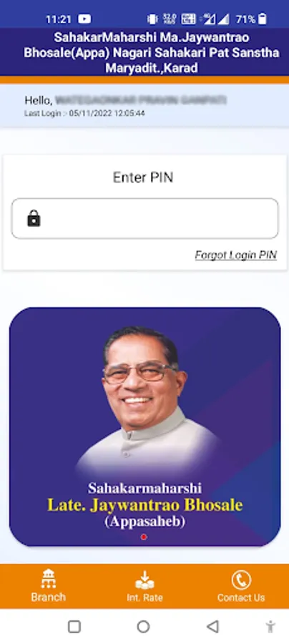289x644 pixels.
Task: Select the Branch tab label
Action: tap(49, 597)
